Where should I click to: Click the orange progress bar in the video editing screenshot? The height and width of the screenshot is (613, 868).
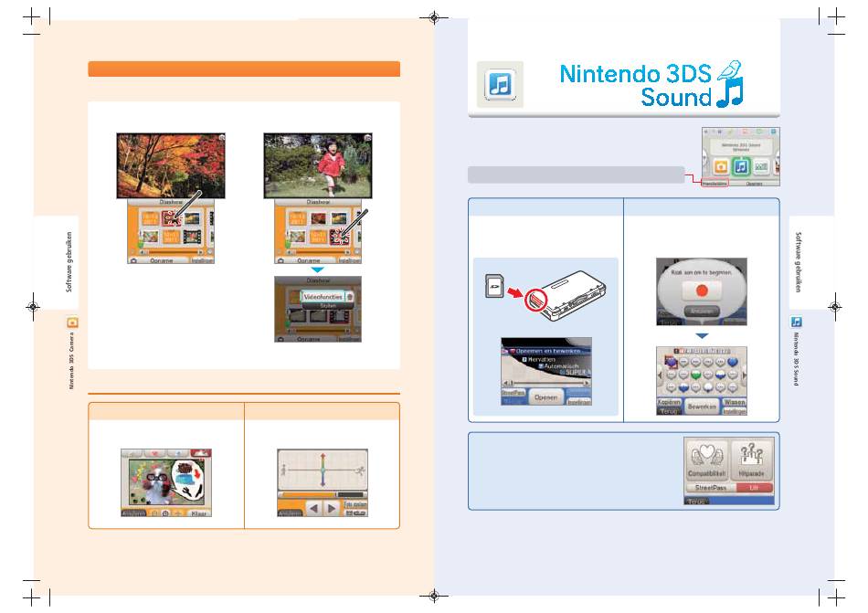pos(308,494)
